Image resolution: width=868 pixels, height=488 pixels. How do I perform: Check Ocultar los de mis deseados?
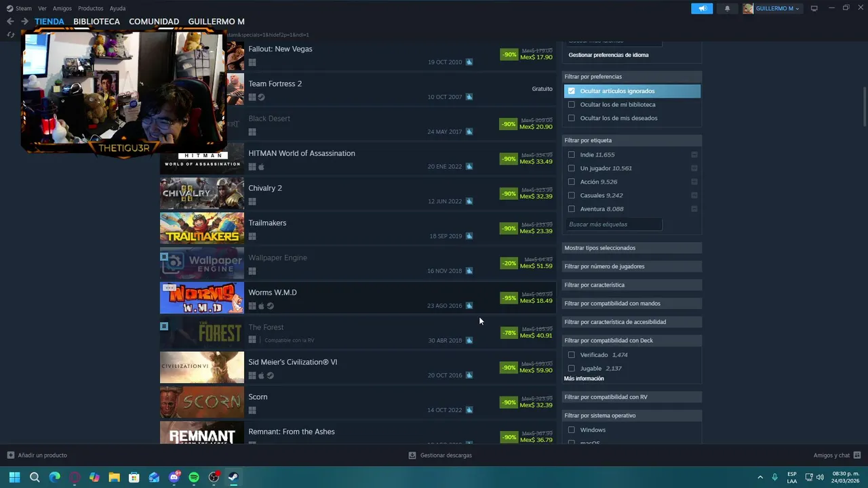[x=572, y=118]
